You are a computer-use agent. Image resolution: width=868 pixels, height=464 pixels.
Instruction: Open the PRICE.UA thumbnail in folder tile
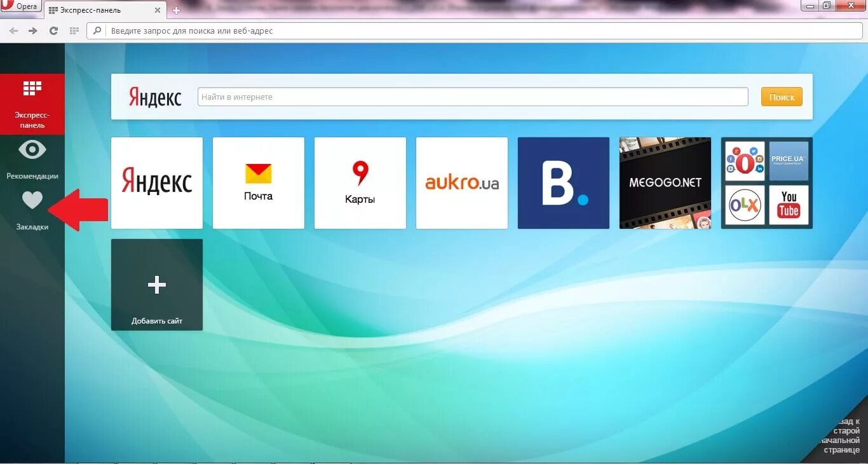coord(789,161)
